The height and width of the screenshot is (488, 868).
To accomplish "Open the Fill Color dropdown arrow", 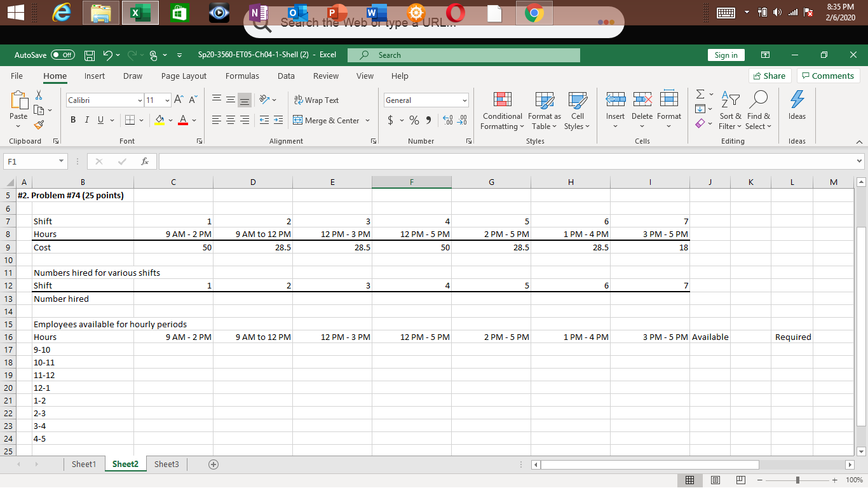I will (x=171, y=120).
